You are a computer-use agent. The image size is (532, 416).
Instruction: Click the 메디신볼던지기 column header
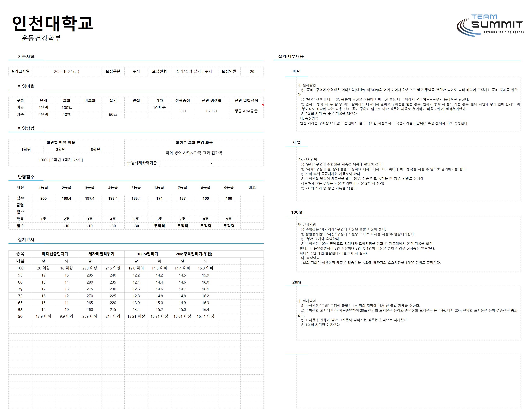55,254
